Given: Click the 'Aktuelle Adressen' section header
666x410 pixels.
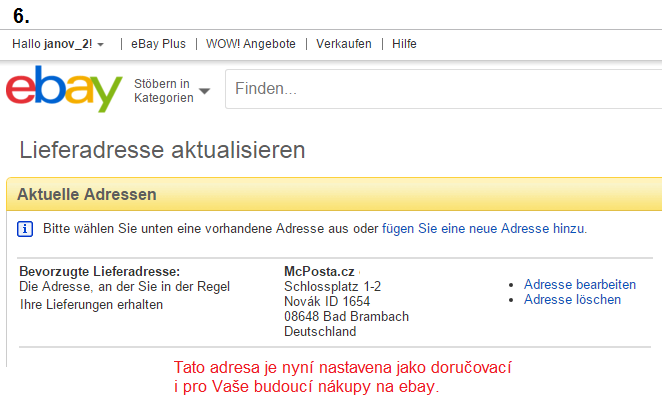Looking at the screenshot, I should [x=87, y=194].
